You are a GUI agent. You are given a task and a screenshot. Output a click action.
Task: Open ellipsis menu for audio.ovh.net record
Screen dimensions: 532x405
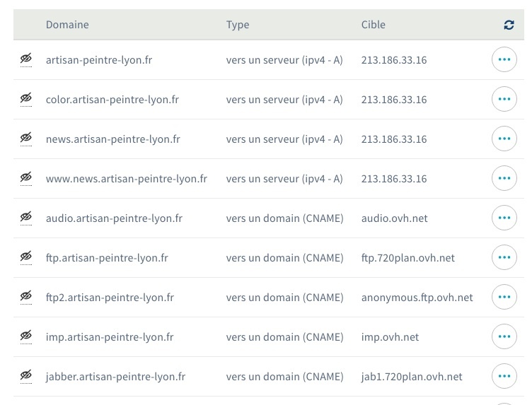tap(504, 218)
